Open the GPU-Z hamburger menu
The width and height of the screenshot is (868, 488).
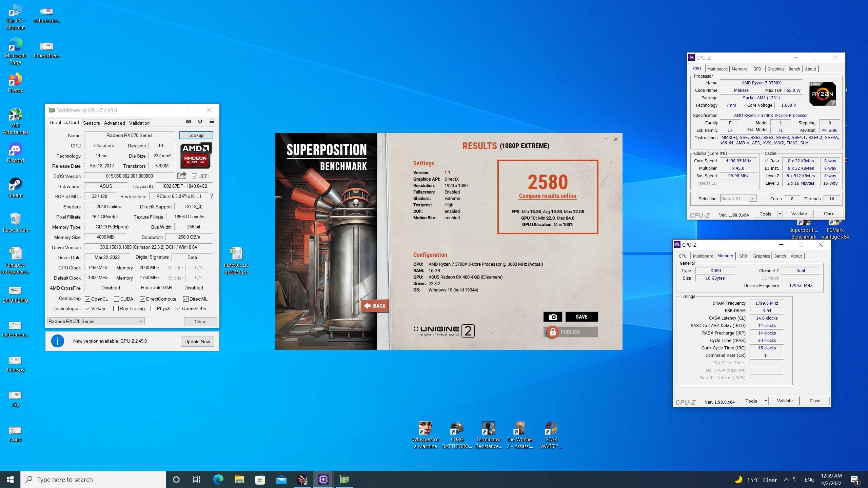coord(212,121)
